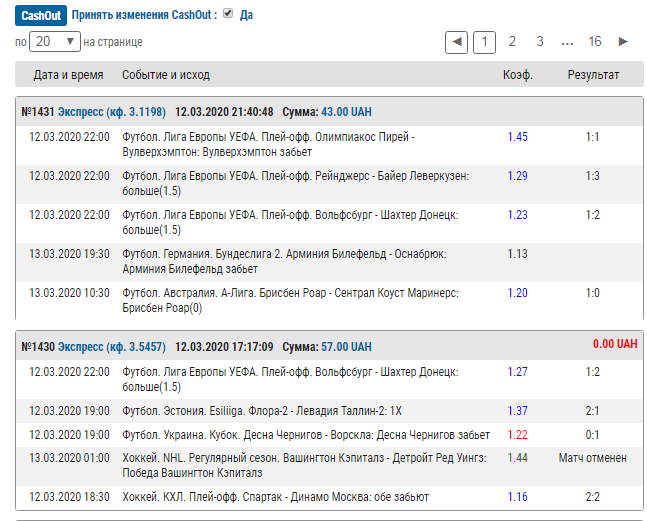Click result 1:3 for Рейнджерс match
647x521 pixels.
click(x=593, y=176)
